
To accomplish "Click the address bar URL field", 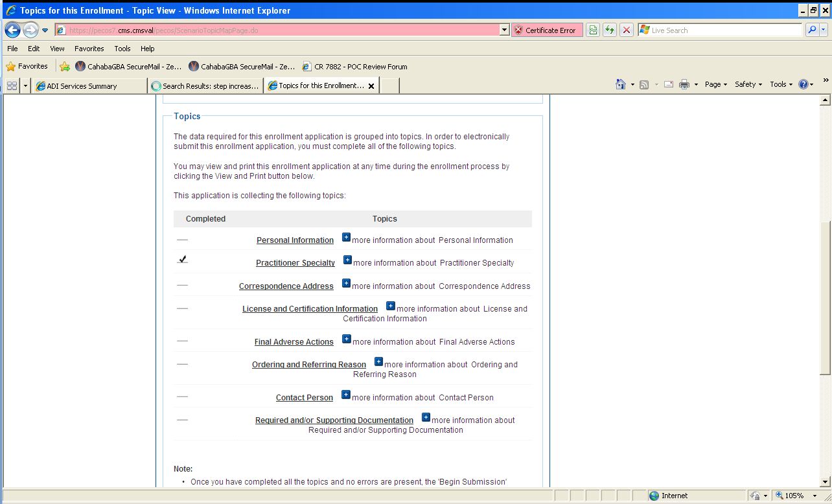I will point(277,30).
